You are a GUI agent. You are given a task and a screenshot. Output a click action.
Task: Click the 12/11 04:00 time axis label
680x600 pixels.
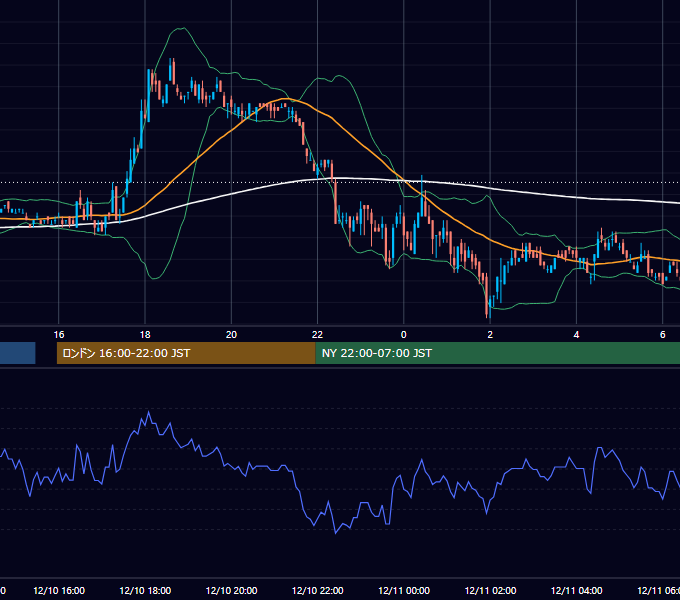577,590
